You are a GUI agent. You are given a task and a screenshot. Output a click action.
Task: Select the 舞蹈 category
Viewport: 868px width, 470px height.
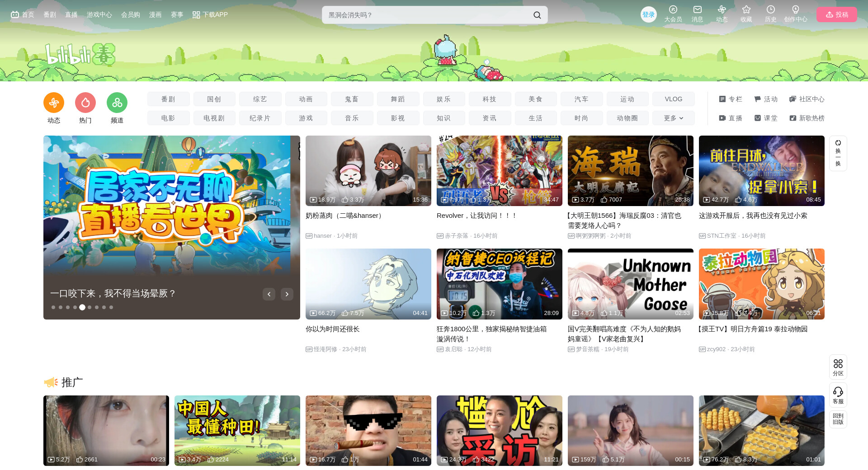[398, 99]
